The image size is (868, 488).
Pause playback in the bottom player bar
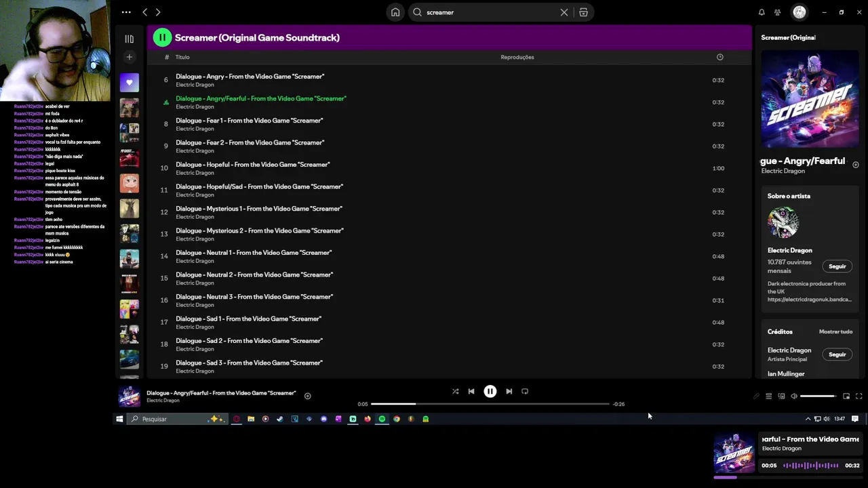[x=490, y=391]
